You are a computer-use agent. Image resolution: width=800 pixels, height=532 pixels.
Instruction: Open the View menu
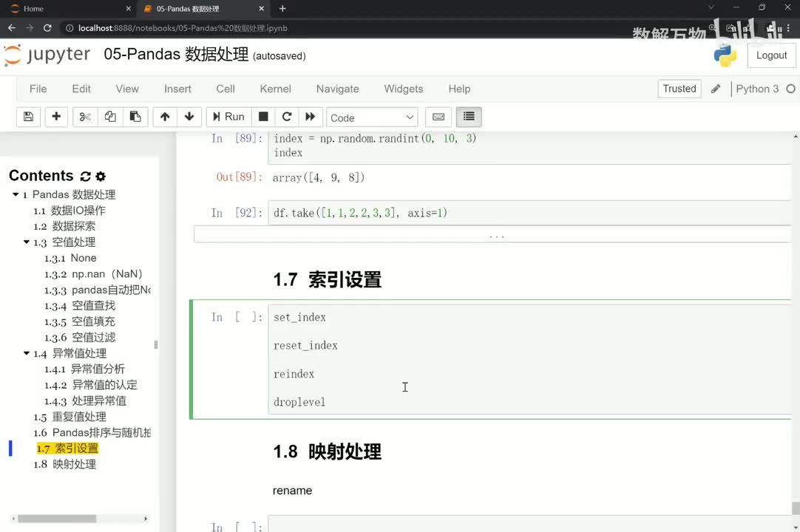pyautogui.click(x=127, y=89)
